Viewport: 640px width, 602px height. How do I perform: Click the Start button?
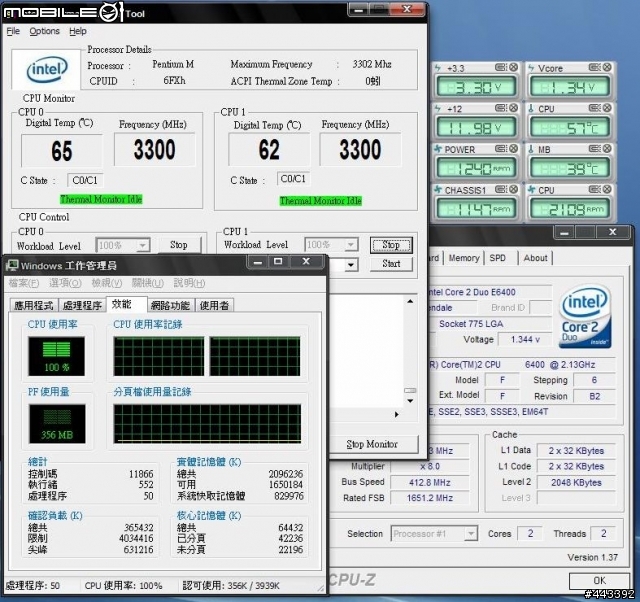(391, 264)
